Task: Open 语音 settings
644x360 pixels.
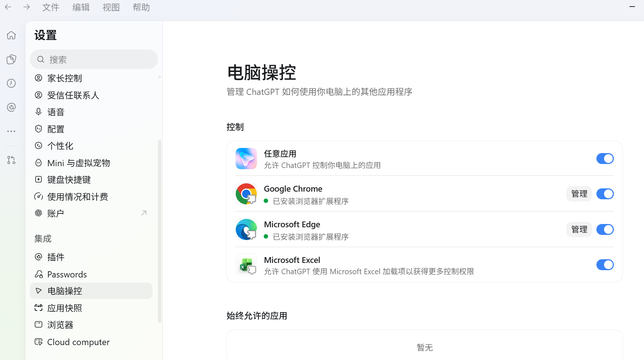Action: [x=91, y=112]
